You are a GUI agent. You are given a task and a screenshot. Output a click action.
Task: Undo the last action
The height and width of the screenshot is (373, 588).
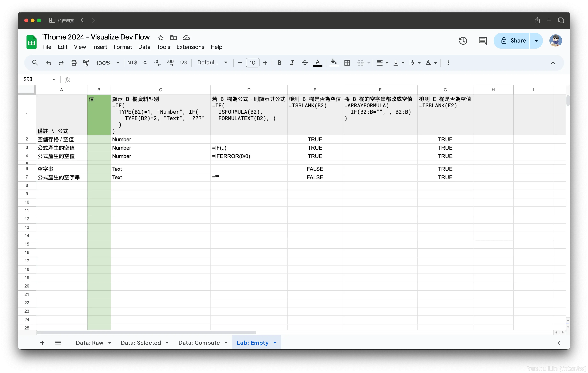pos(49,63)
